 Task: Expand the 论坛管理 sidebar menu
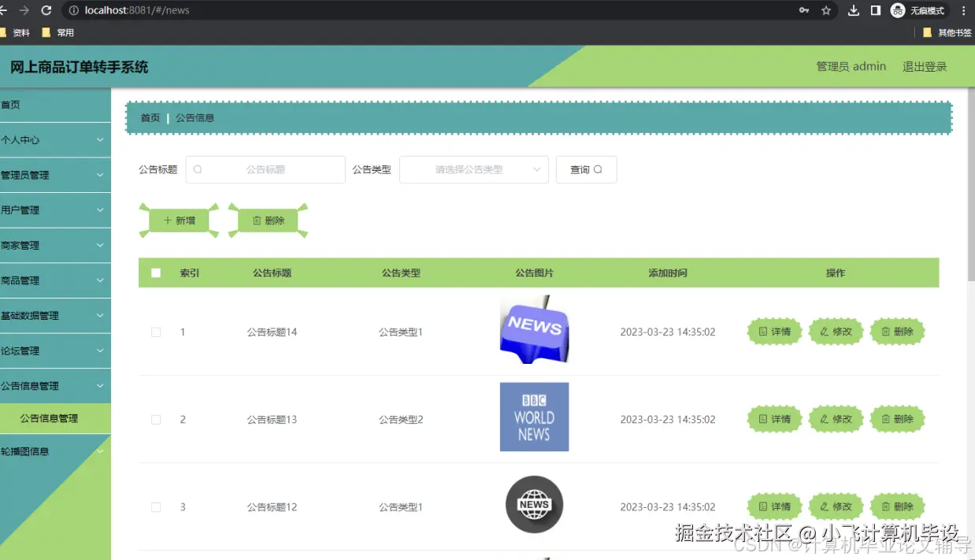(x=55, y=350)
